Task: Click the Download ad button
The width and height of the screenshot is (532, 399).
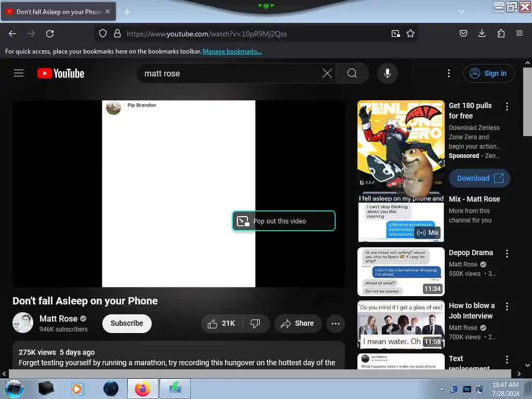Action: 480,178
